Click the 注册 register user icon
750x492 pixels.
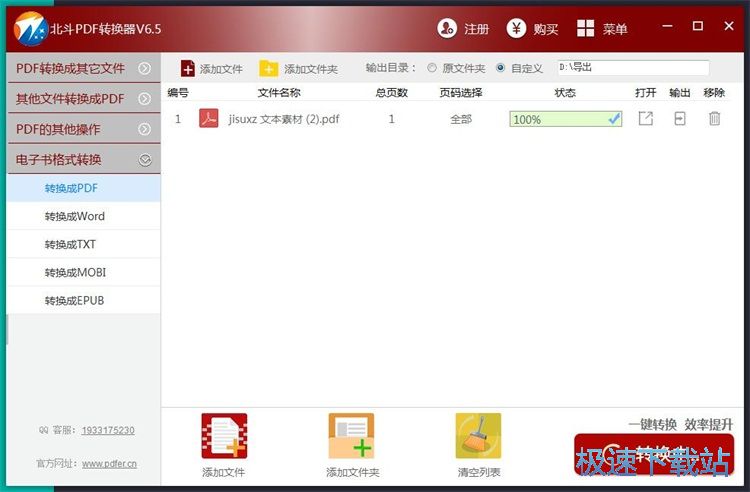tap(447, 29)
